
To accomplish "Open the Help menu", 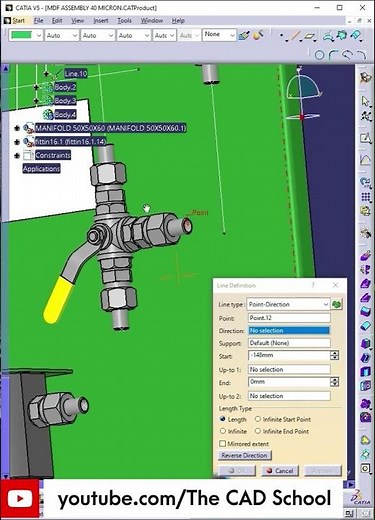I will (178, 20).
